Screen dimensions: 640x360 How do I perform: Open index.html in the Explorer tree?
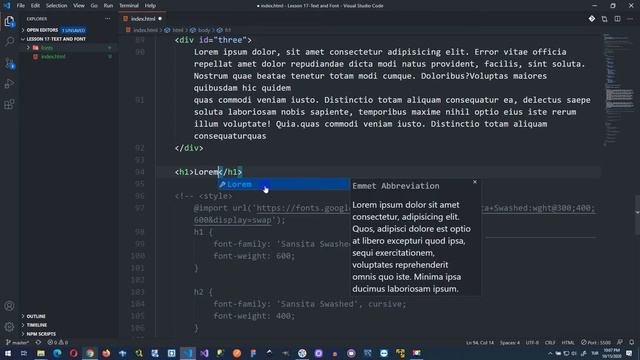pos(53,57)
